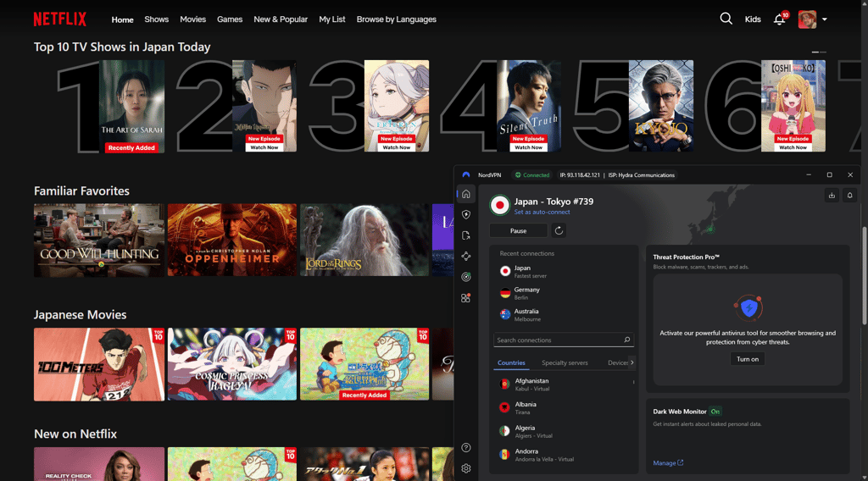Click Manage Dark Web Monitor link

tap(668, 463)
